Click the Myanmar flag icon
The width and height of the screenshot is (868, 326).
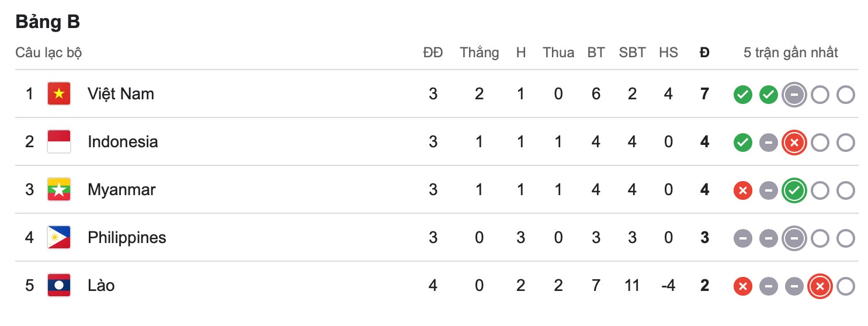coord(59,189)
